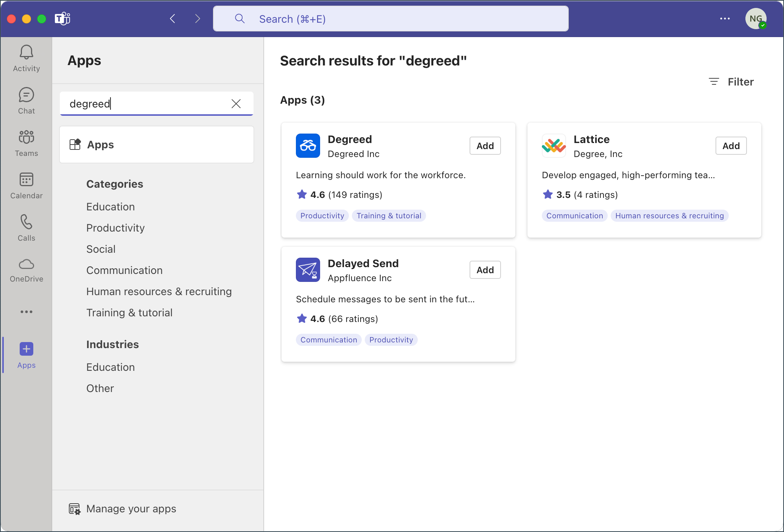Screen dimensions: 784x532
Task: Click 'Learning should work for the workforce.'
Action: [381, 175]
